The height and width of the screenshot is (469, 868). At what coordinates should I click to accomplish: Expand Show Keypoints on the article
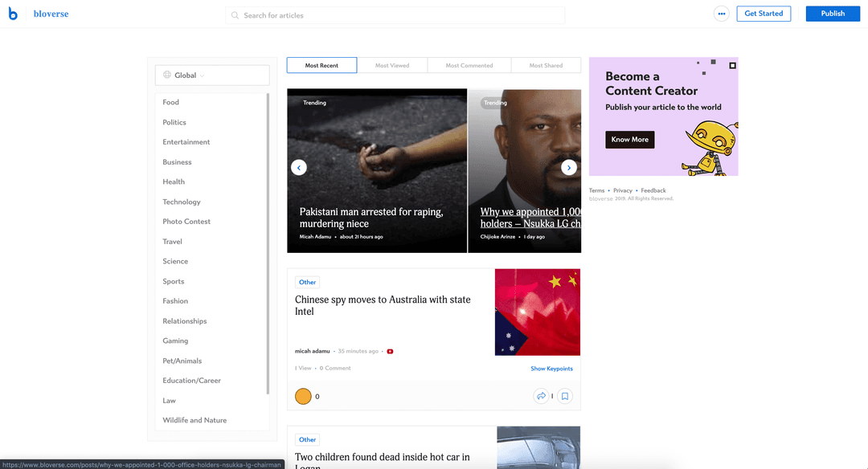point(551,368)
